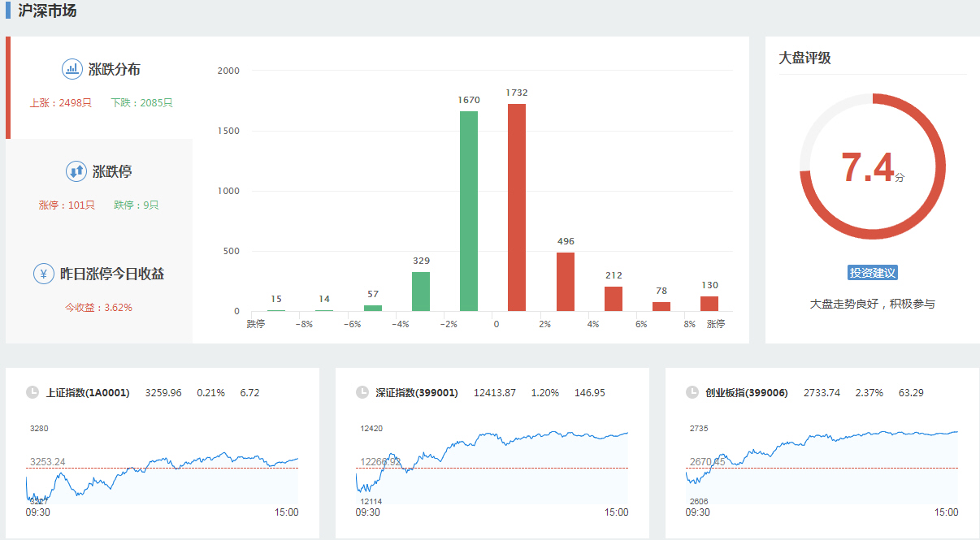Open the 深证指数(399001) link
Image resolution: width=980 pixels, height=540 pixels.
[x=417, y=393]
